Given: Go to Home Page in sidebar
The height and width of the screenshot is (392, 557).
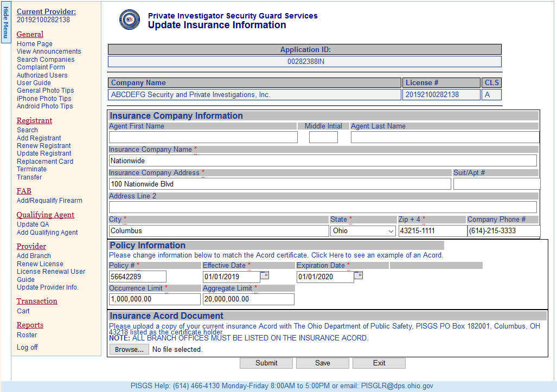Looking at the screenshot, I should point(35,44).
